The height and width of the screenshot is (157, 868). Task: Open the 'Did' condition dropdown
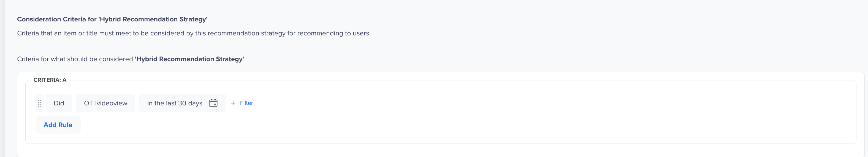click(x=59, y=103)
